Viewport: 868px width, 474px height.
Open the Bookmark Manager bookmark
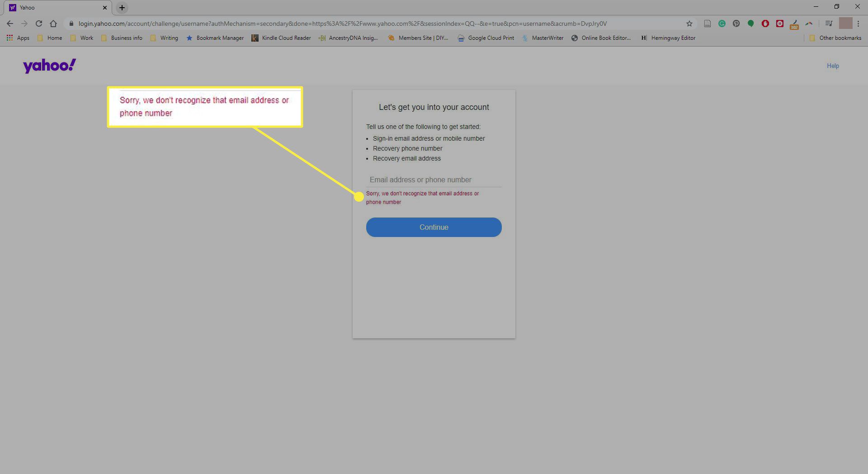215,38
